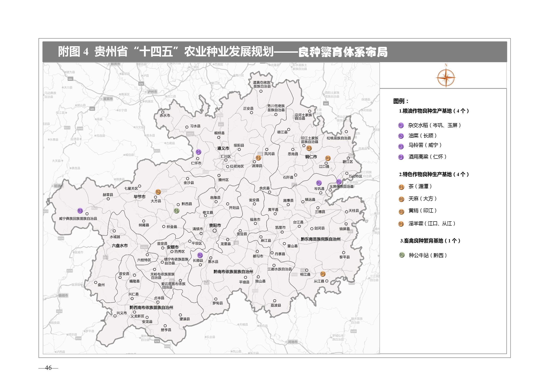
Task: Click legend orange 02 swatch beside 天麻
Action: 401,199
